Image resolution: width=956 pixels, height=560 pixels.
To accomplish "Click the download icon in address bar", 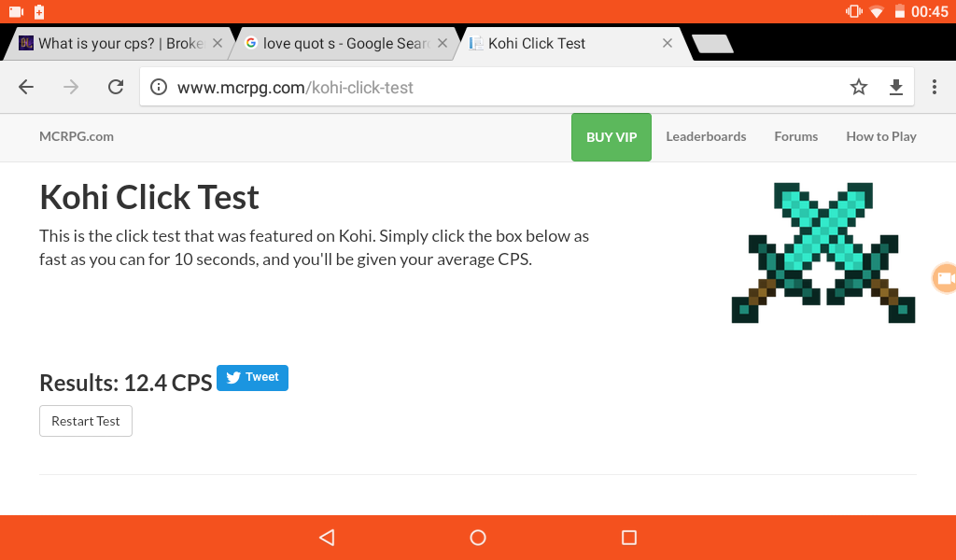I will [x=895, y=87].
